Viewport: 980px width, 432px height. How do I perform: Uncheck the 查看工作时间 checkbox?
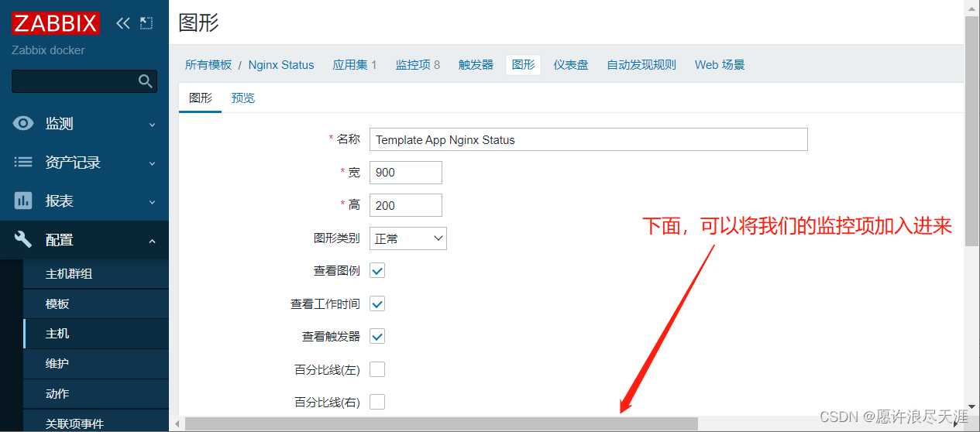377,304
